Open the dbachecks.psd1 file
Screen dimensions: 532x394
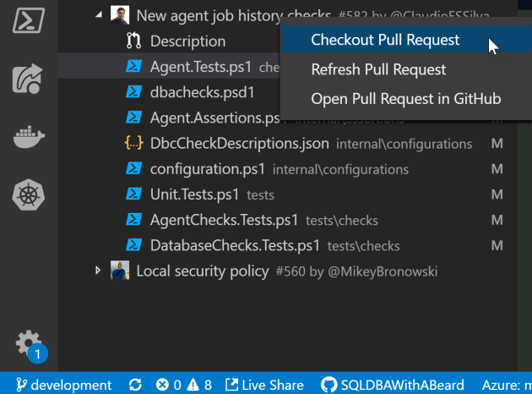(202, 91)
